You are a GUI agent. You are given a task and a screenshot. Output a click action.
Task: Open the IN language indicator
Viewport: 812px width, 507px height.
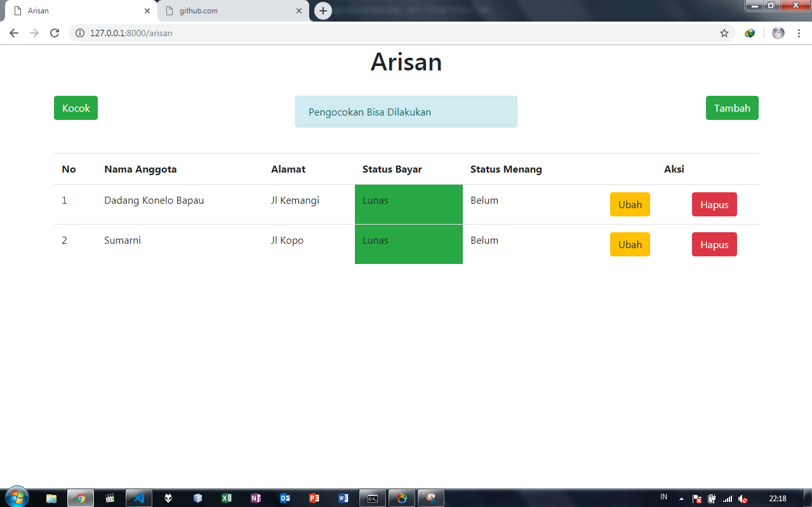663,498
